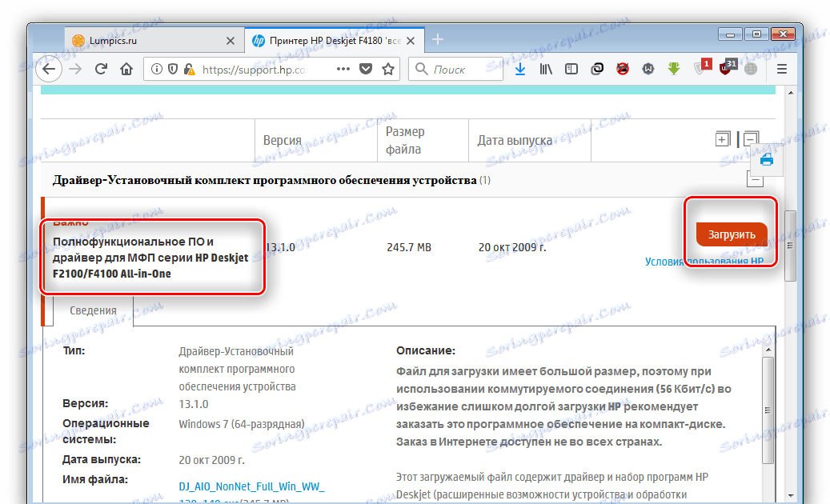This screenshot has height=504, width=830.
Task: Click driver title Полнофункциональное ПО и драйвер
Action: tap(150, 258)
